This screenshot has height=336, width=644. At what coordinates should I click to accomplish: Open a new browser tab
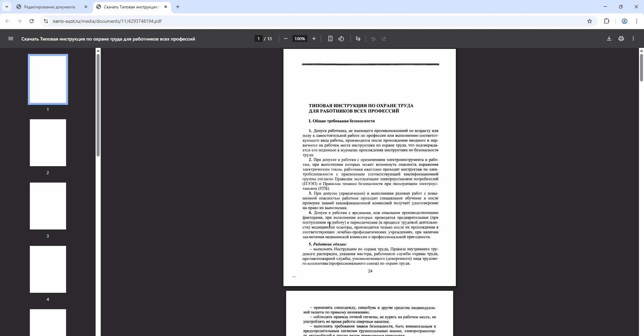pos(178,7)
